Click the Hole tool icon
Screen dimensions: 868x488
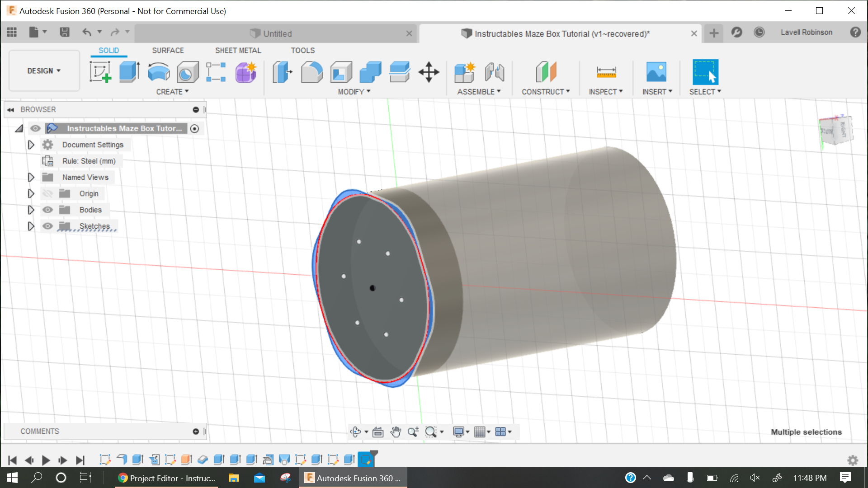point(188,72)
